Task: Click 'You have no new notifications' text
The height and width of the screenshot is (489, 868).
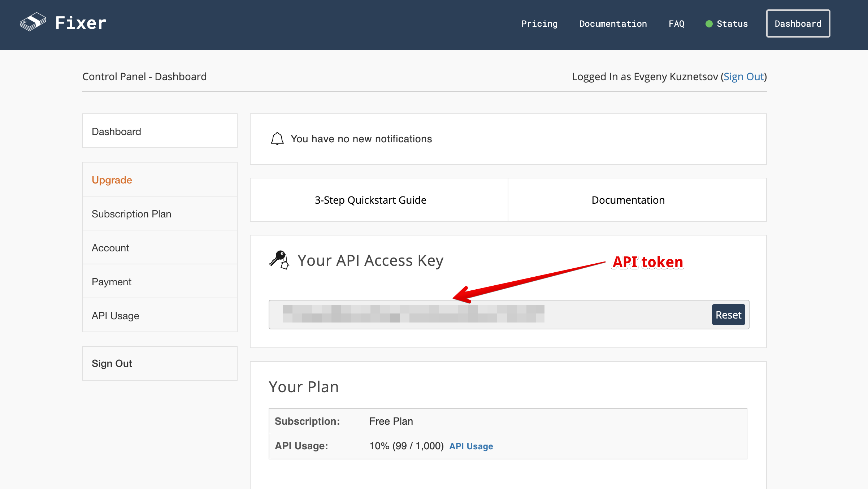Action: point(361,139)
